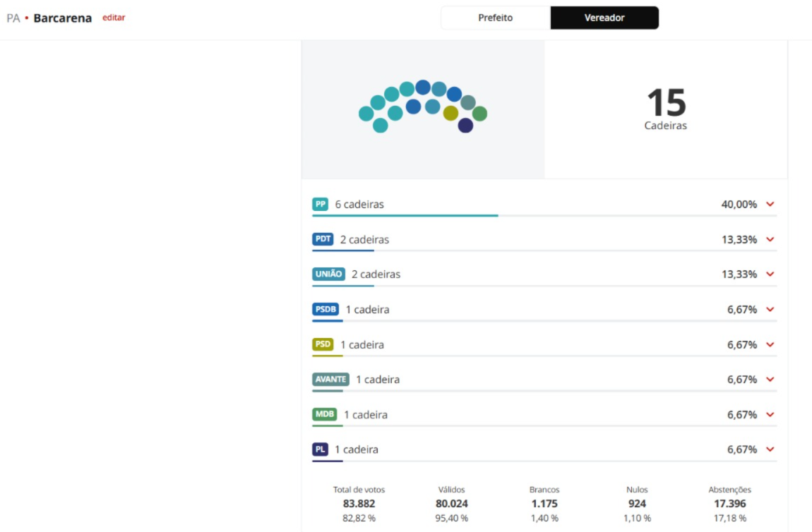Select the Vereador tab
The width and height of the screenshot is (812, 532).
click(604, 18)
